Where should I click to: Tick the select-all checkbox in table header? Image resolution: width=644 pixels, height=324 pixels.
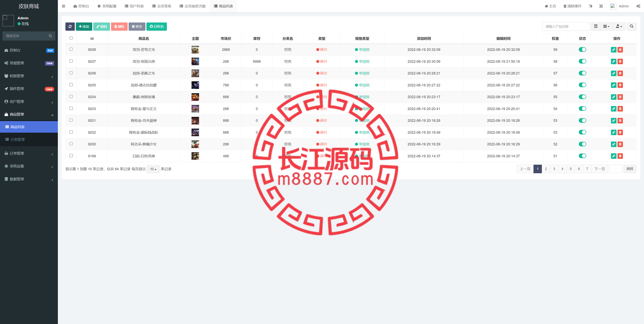[x=71, y=38]
